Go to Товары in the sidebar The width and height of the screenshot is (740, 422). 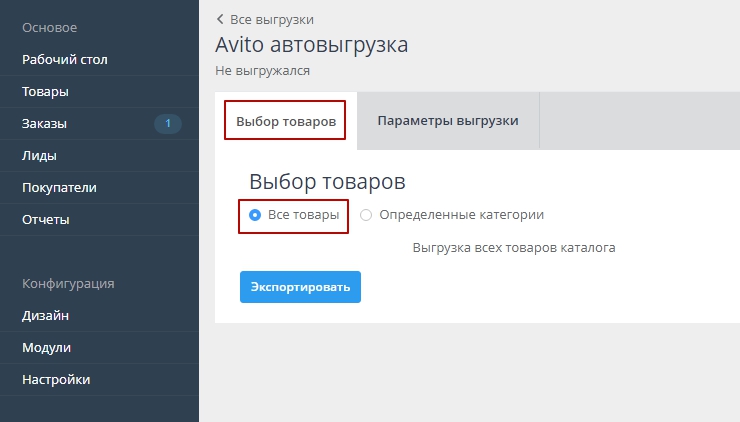click(x=45, y=92)
